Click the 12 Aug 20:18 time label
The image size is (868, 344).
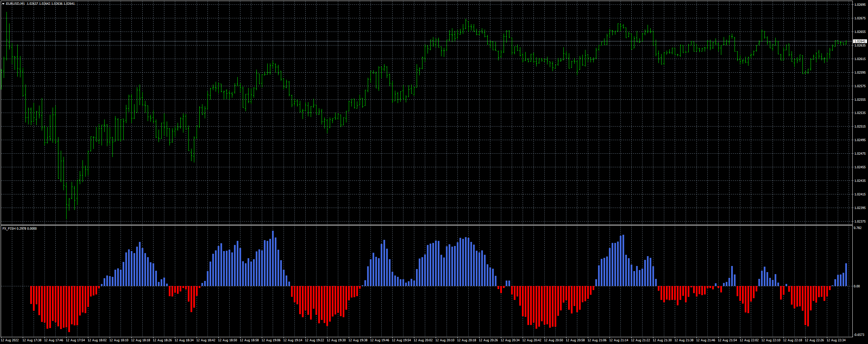[x=467, y=340]
